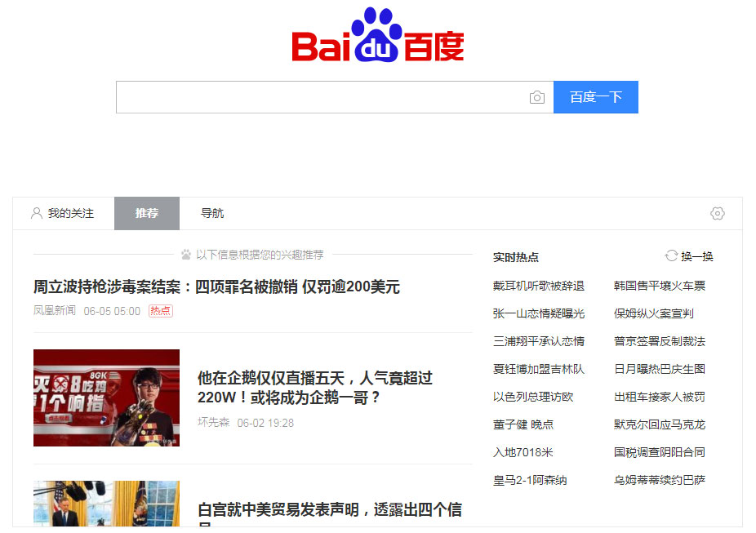Click the camera icon for image search
The width and height of the screenshot is (756, 533).
click(x=537, y=96)
